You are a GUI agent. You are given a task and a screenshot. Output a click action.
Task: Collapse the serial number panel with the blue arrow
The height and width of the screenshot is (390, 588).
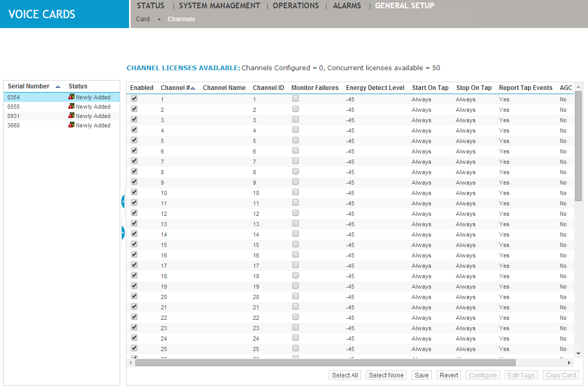click(123, 201)
